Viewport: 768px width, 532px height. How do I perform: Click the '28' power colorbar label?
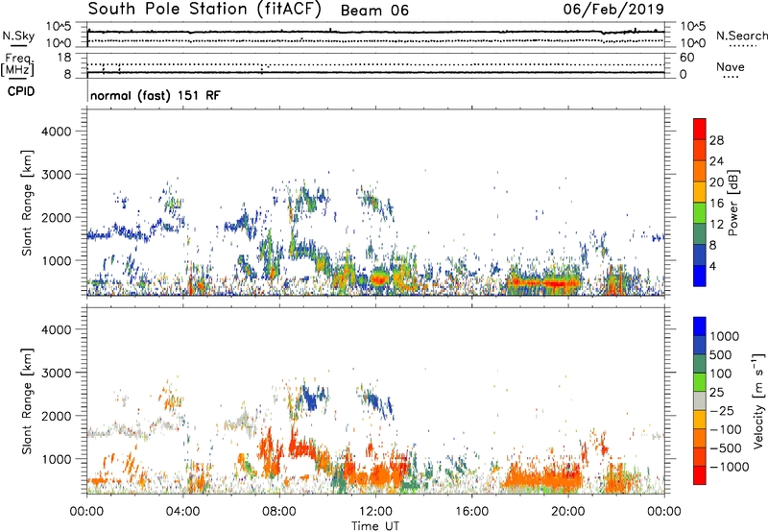pyautogui.click(x=716, y=140)
